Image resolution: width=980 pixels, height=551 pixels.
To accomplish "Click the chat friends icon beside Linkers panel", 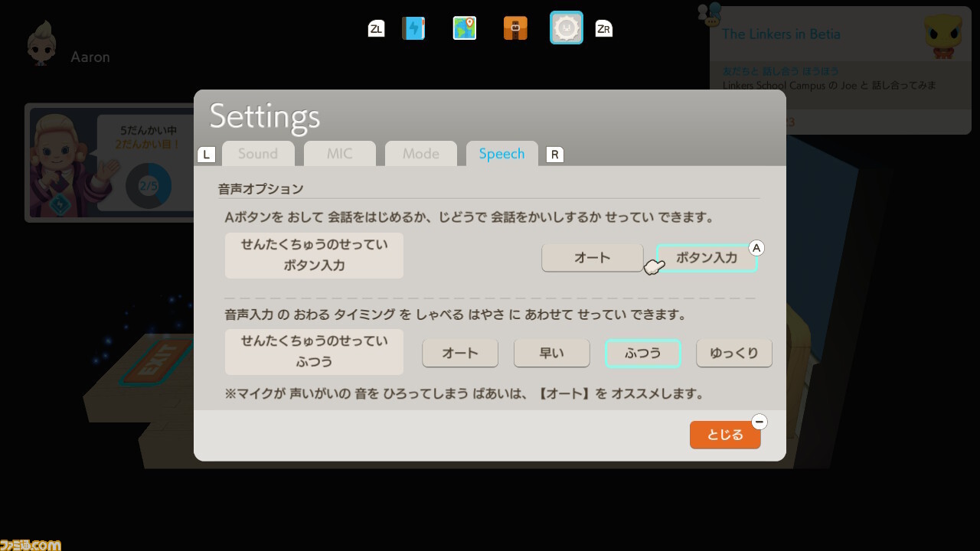I will click(x=709, y=14).
